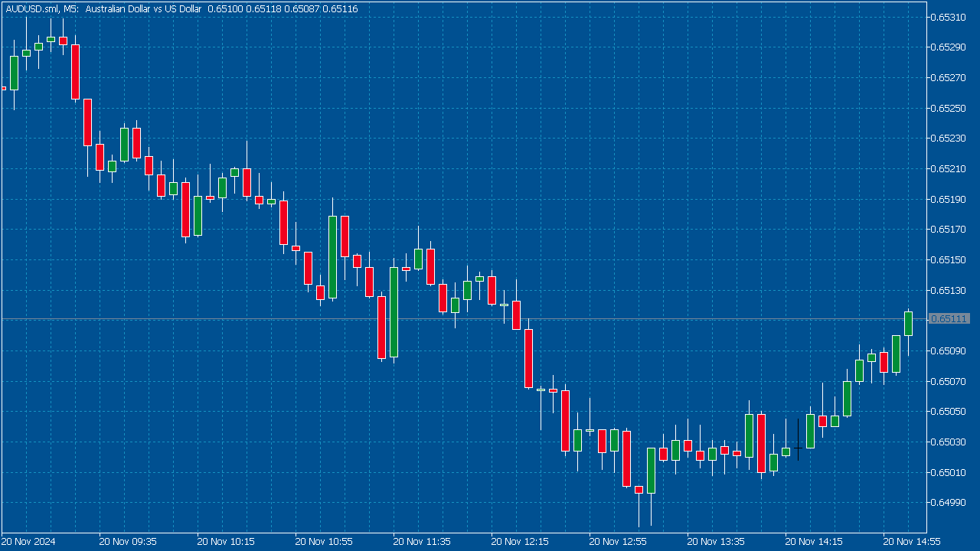Click the 0.65170 price scale label
The image size is (980, 551).
949,229
